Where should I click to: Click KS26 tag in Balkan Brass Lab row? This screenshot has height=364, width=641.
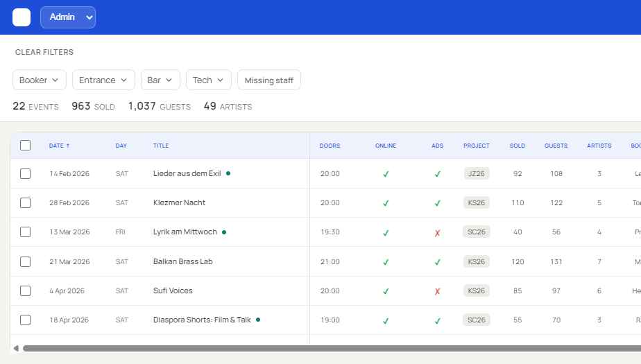pyautogui.click(x=477, y=261)
